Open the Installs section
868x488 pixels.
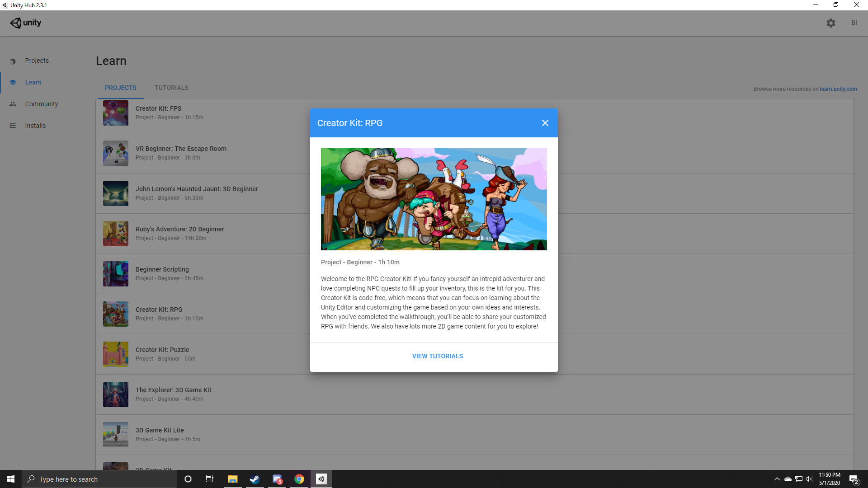(x=35, y=125)
